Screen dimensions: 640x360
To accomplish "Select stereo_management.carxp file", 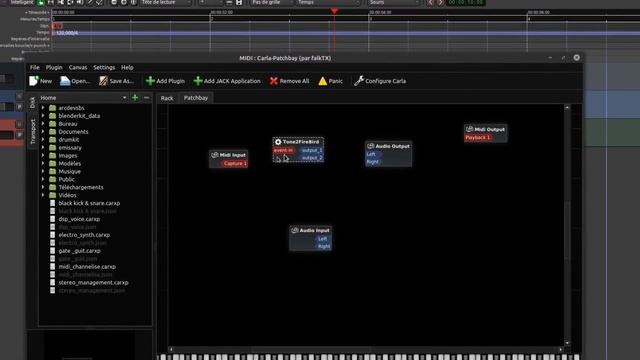I will [93, 282].
